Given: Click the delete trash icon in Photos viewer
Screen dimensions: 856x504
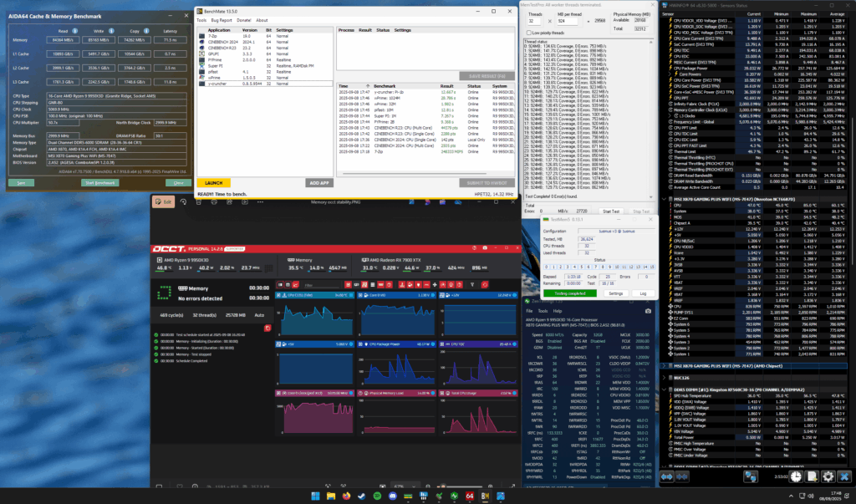Looking at the screenshot, I should pos(199,202).
